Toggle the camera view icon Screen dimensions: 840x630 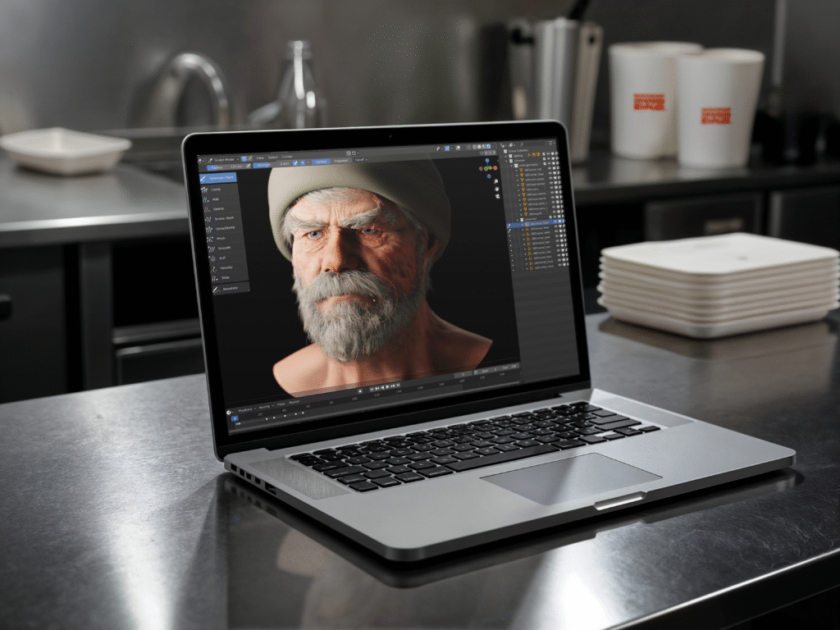[498, 197]
